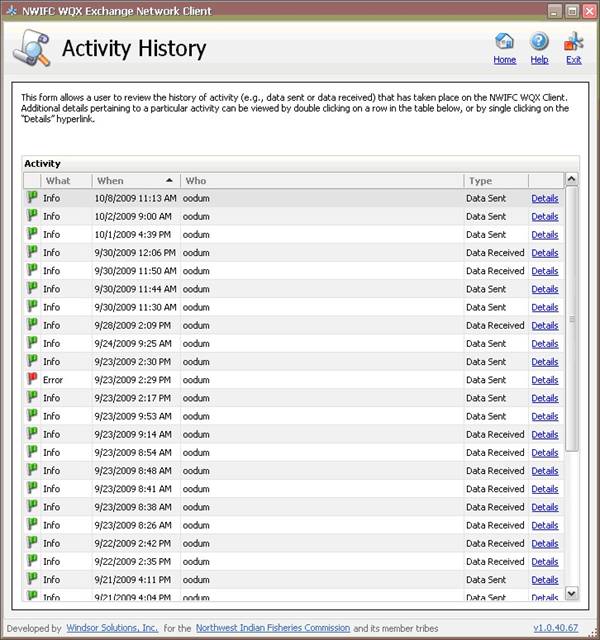Click the Exit icon
The width and height of the screenshot is (600, 640).
(x=573, y=42)
